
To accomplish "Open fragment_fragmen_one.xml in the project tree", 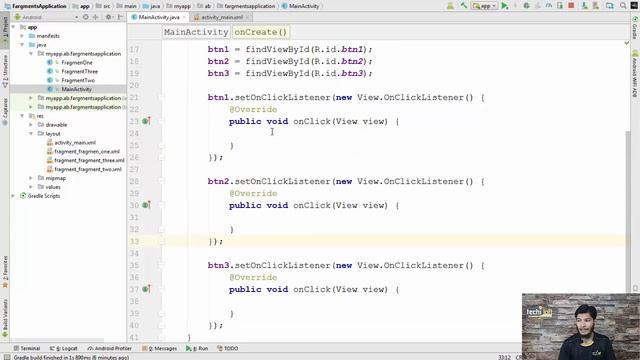I will point(87,151).
